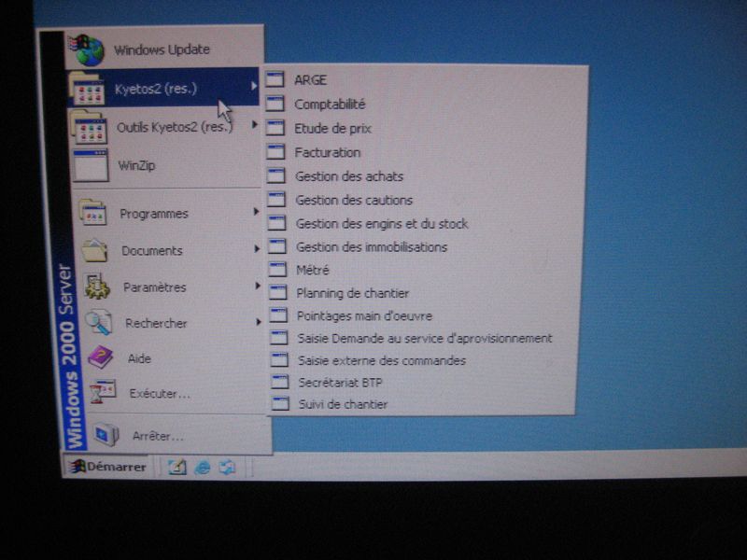Open Aide from the start menu

pyautogui.click(x=176, y=358)
